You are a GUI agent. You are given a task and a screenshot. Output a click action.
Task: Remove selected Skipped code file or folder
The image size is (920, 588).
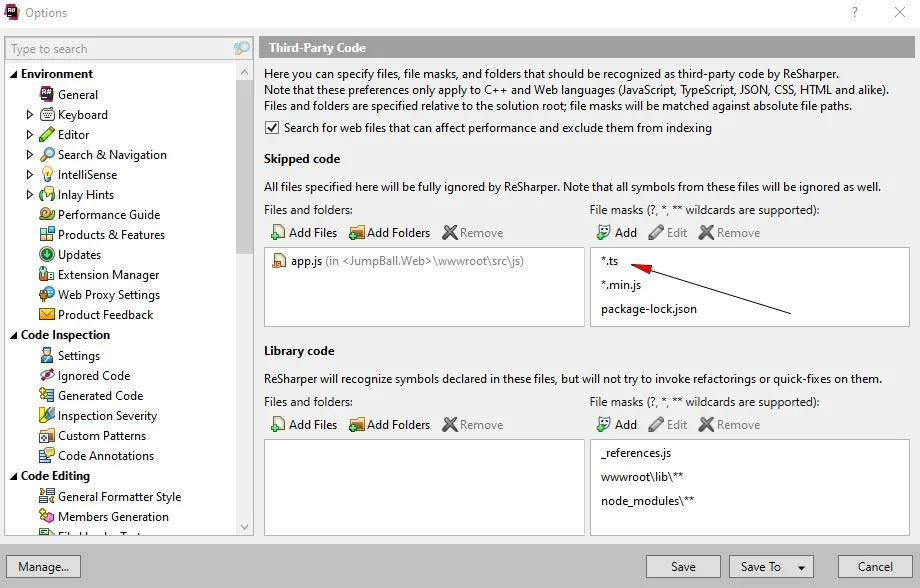point(473,232)
